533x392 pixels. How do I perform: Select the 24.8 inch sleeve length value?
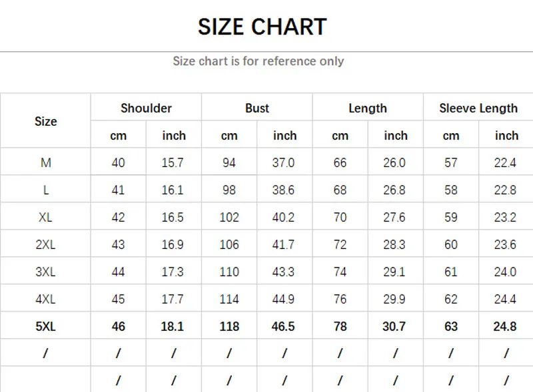[506, 327]
